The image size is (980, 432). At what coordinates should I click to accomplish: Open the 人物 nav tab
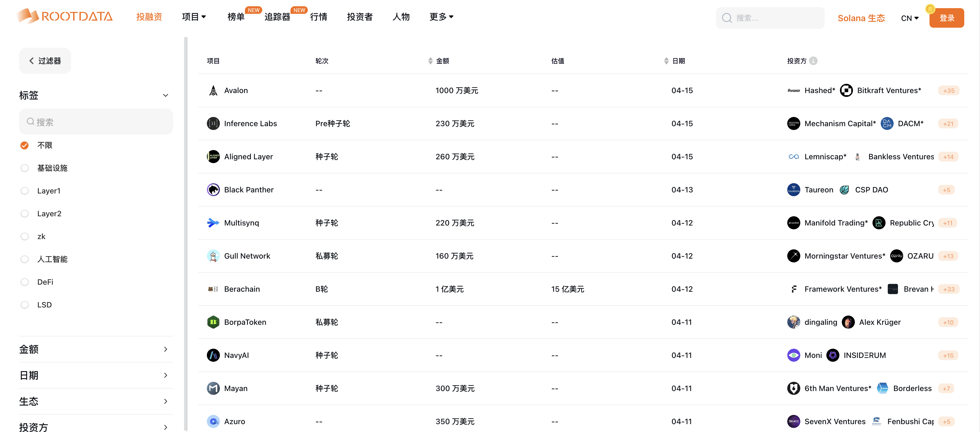click(x=401, y=17)
